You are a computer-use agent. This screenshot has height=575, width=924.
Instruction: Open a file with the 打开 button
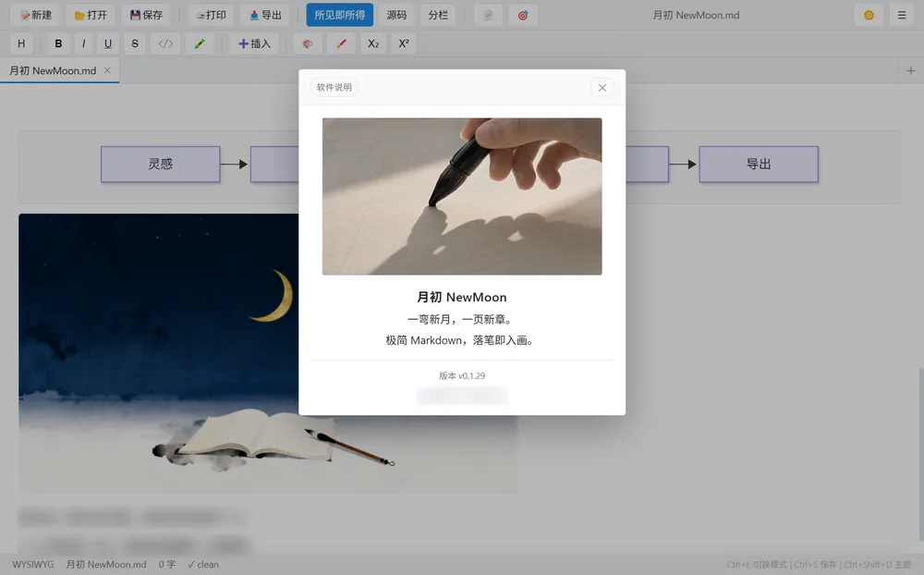click(91, 15)
